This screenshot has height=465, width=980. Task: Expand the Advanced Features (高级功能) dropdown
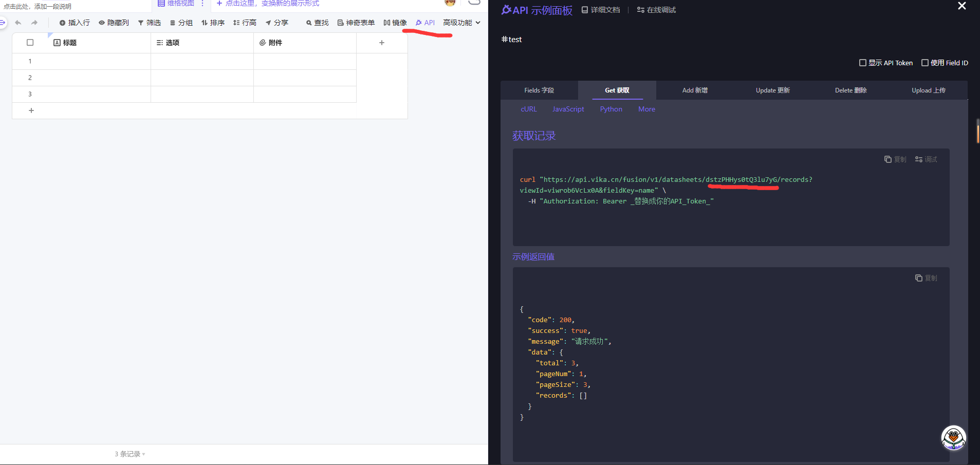461,23
